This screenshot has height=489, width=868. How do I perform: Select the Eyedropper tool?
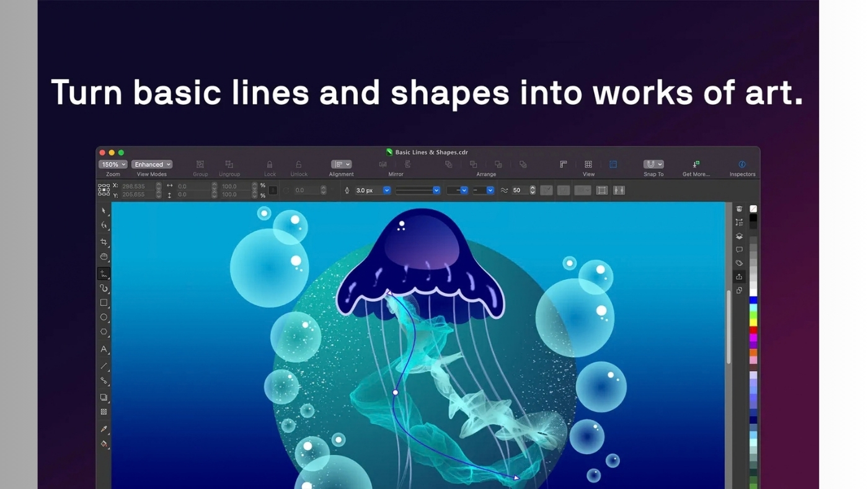[x=104, y=429]
